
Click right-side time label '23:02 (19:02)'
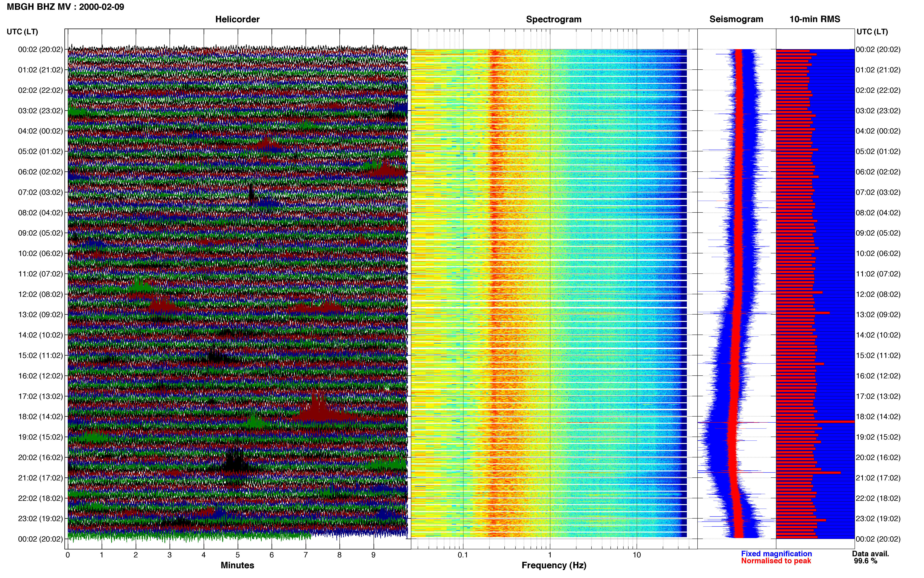[x=878, y=519]
